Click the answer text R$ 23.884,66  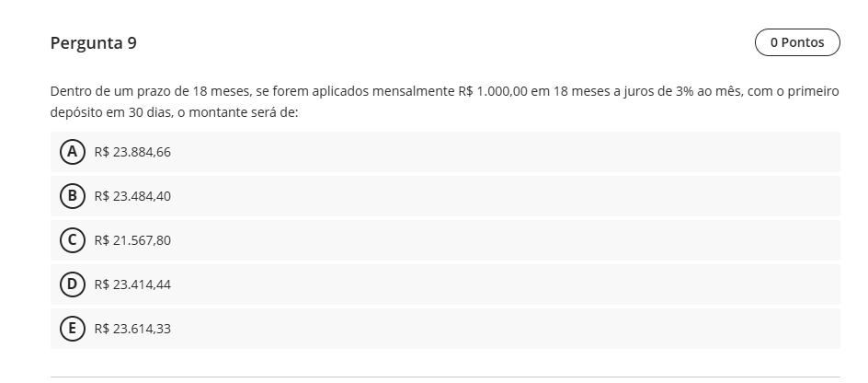[x=132, y=152]
